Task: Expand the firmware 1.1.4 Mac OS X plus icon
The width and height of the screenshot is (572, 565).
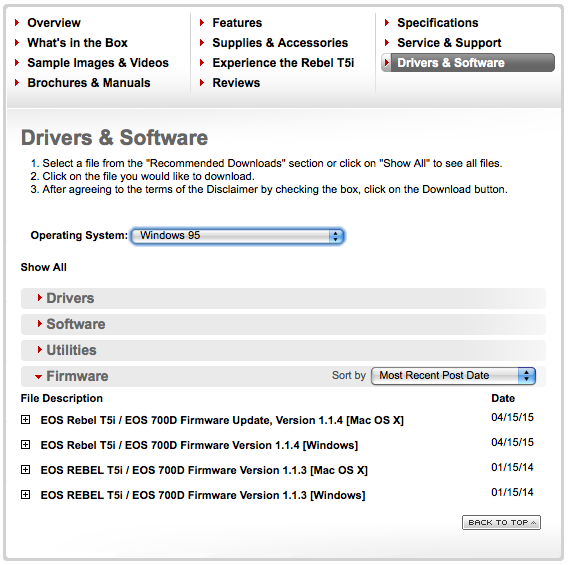Action: 26,420
